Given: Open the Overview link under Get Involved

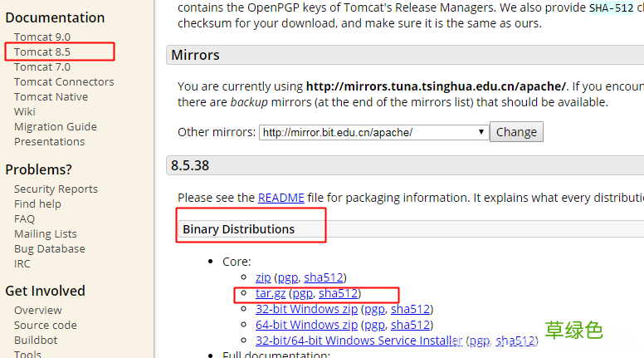Looking at the screenshot, I should click(x=38, y=311).
